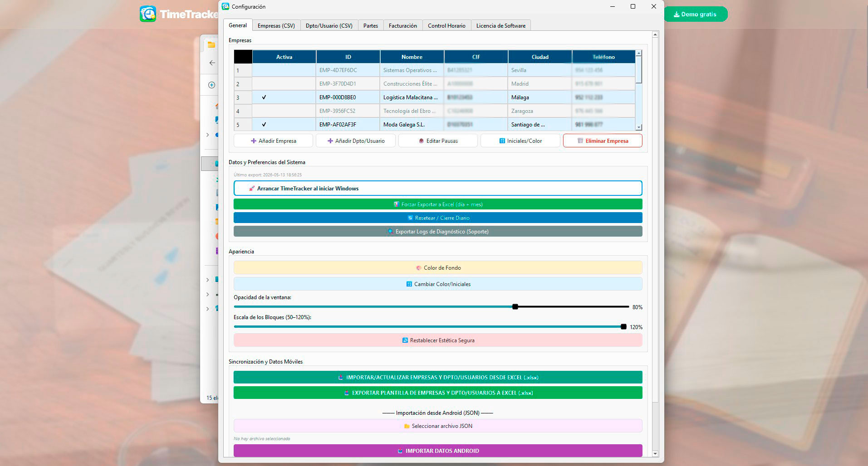Click Restablecer Estética Segura button
Viewport: 868px width, 466px height.
pos(438,340)
